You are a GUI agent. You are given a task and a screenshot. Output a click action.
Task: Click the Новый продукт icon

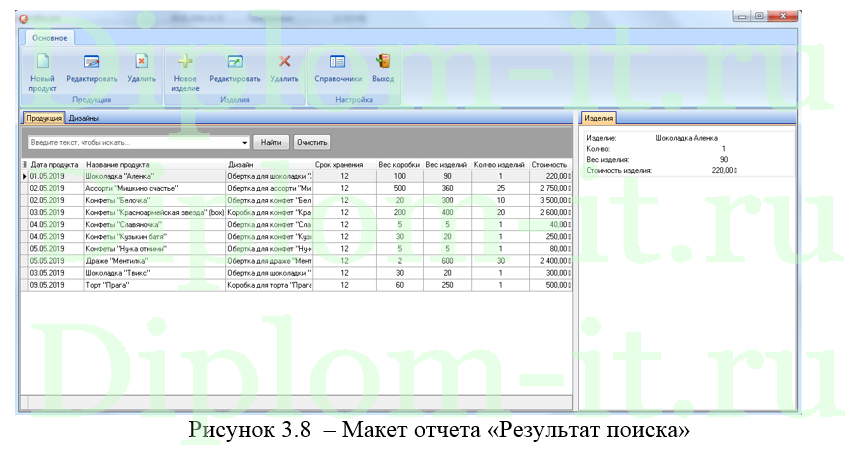coord(42,61)
